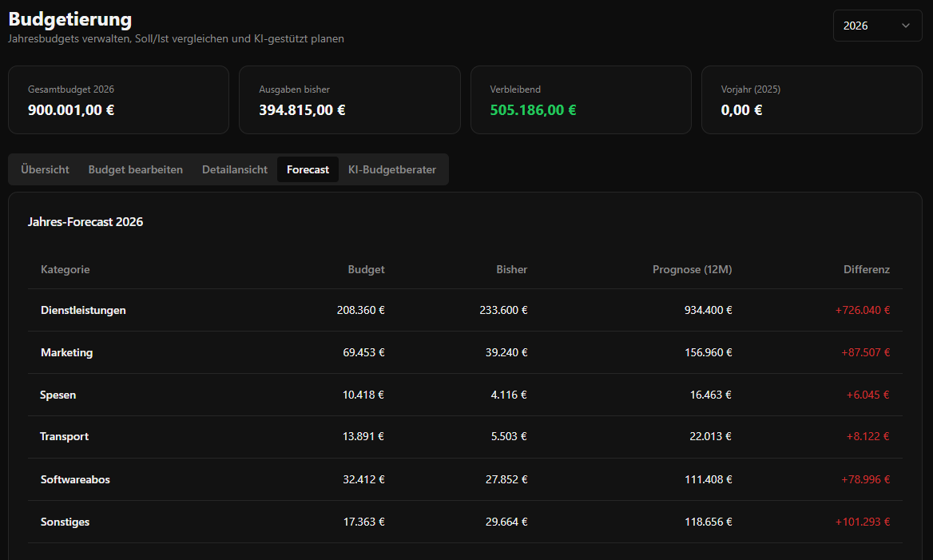Select the Softwareabos row label
933x560 pixels.
[x=75, y=479]
